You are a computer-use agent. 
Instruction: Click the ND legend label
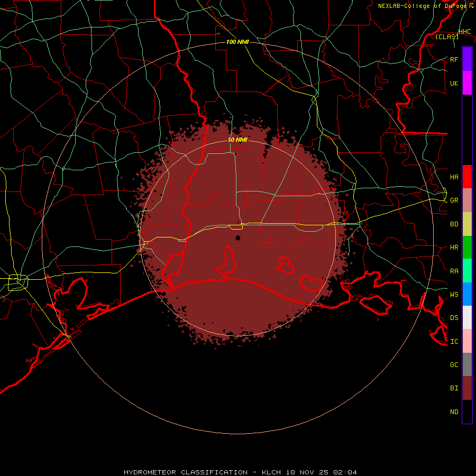(454, 412)
